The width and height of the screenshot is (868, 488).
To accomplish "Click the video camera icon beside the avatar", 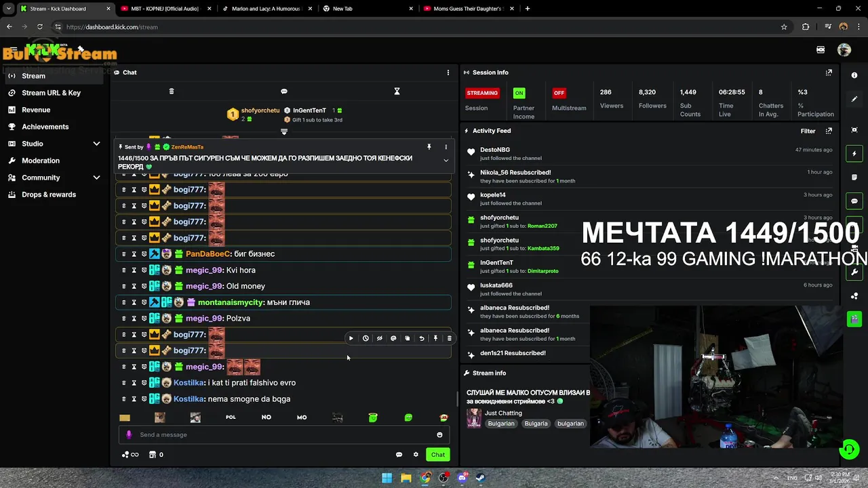I will click(x=821, y=49).
